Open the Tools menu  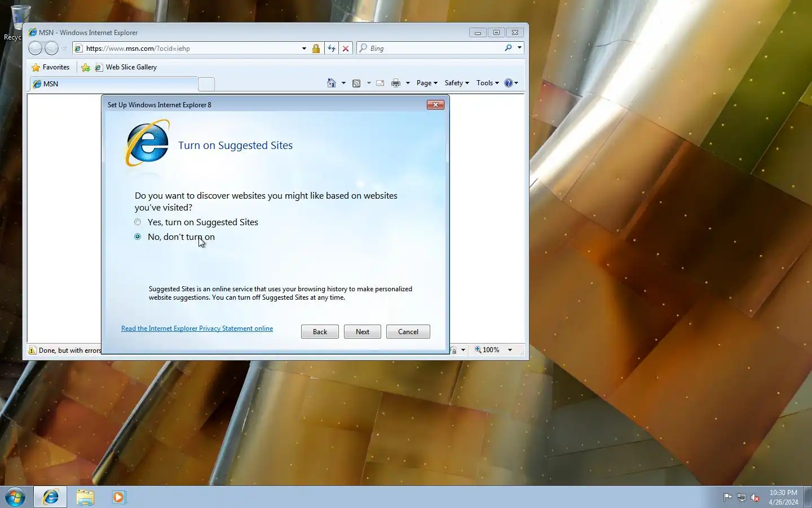tap(488, 83)
